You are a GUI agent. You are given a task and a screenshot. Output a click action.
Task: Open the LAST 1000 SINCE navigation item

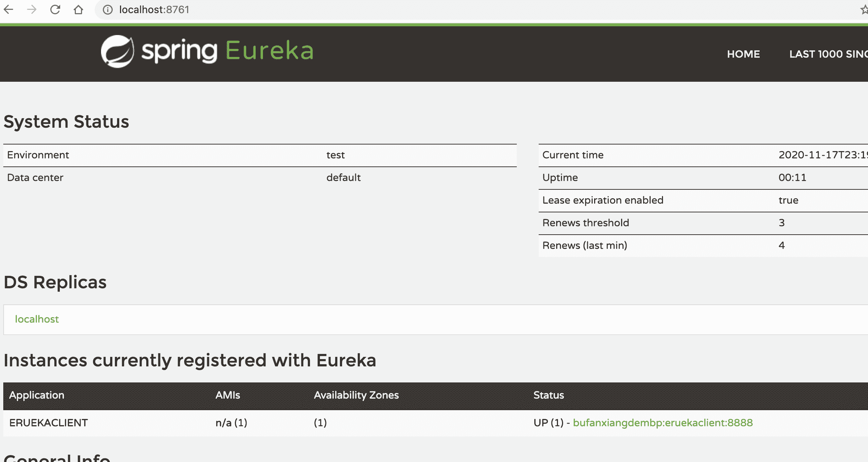(x=828, y=54)
